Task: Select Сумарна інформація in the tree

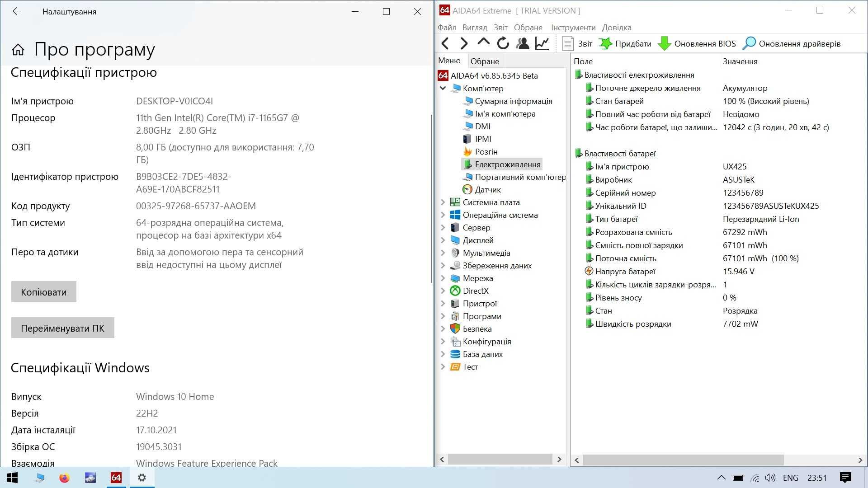Action: click(x=513, y=101)
